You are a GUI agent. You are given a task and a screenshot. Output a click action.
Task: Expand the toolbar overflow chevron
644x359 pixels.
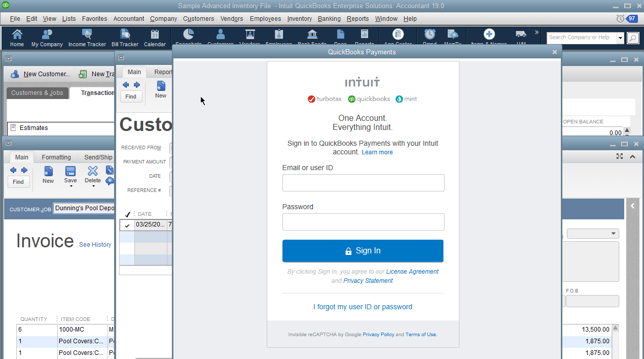pos(536,32)
